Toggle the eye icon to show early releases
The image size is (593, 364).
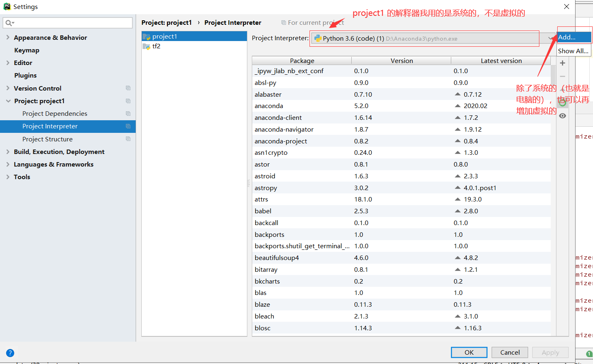click(563, 116)
